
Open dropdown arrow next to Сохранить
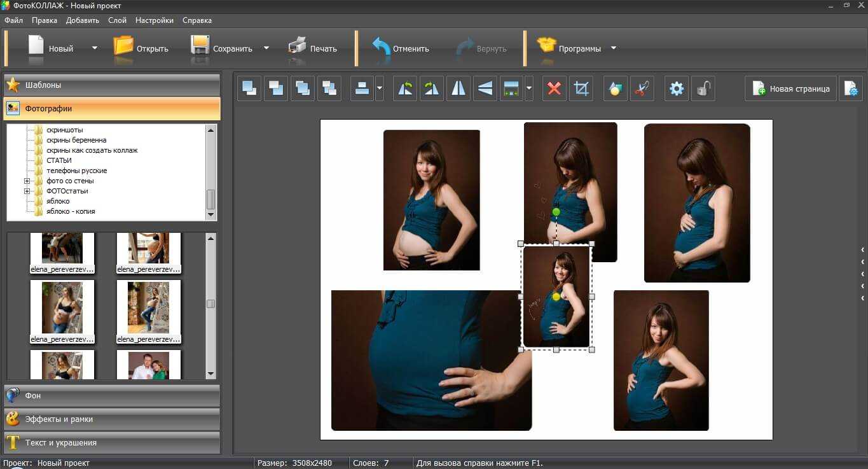click(266, 48)
